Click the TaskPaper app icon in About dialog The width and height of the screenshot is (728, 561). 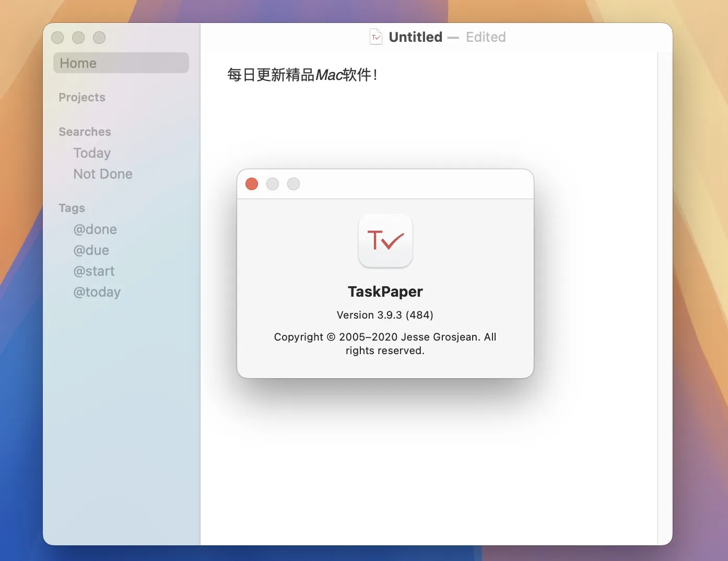385,241
